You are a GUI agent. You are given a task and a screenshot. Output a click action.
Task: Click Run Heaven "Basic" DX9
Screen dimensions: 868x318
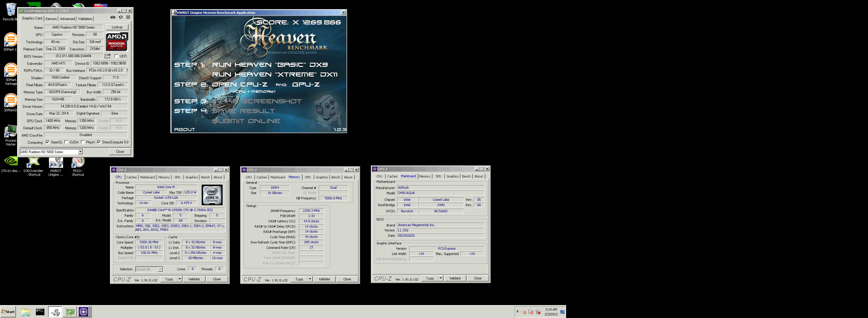tap(269, 64)
